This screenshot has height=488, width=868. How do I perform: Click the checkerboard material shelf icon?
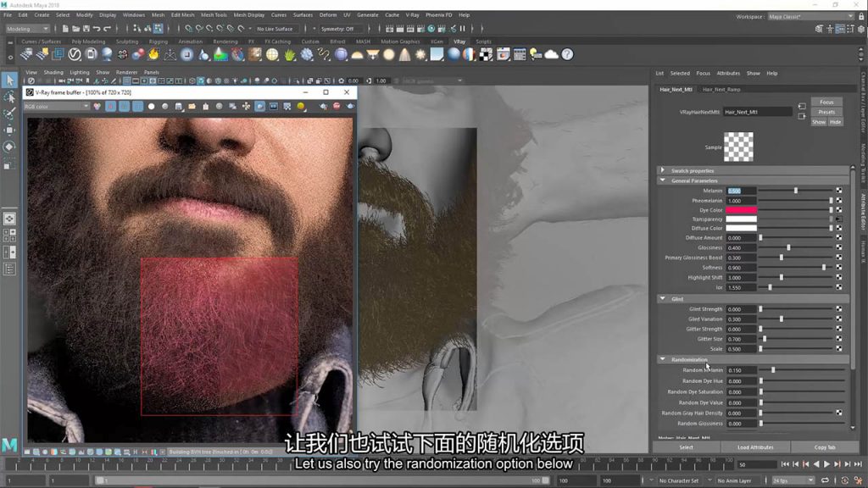pyautogui.click(x=486, y=54)
